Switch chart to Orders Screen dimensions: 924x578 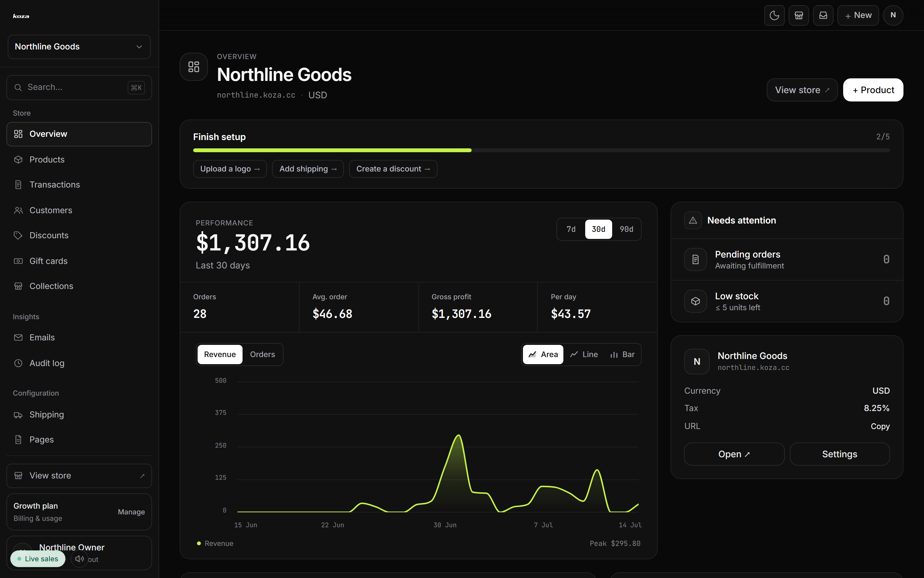pos(262,355)
